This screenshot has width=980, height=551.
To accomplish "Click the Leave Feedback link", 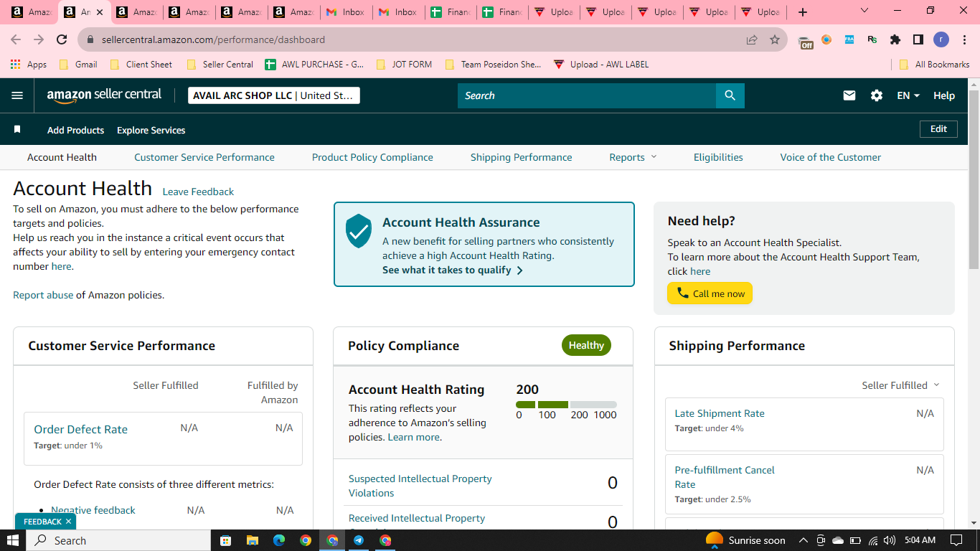I will [198, 192].
